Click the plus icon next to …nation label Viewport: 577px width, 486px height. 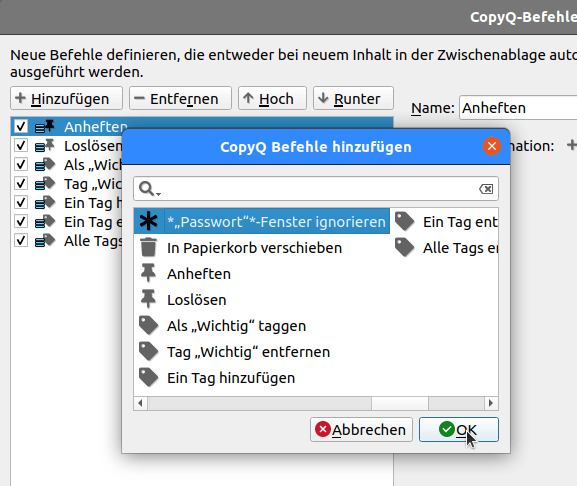(571, 145)
